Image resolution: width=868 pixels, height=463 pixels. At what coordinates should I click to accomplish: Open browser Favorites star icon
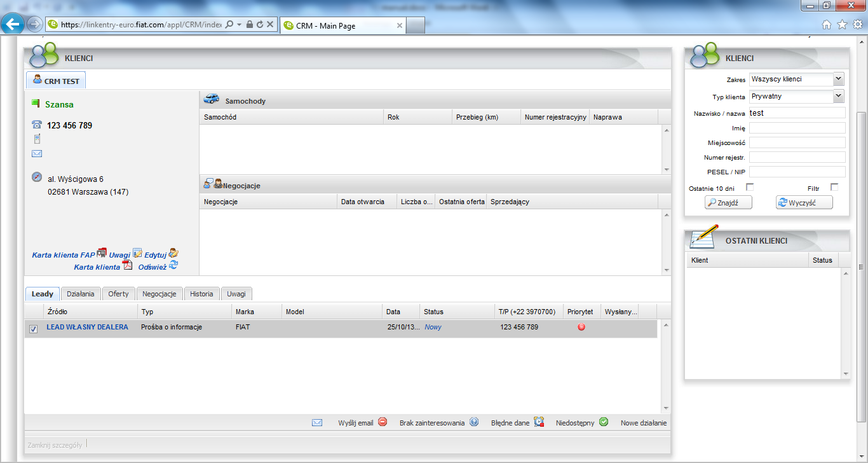point(842,25)
